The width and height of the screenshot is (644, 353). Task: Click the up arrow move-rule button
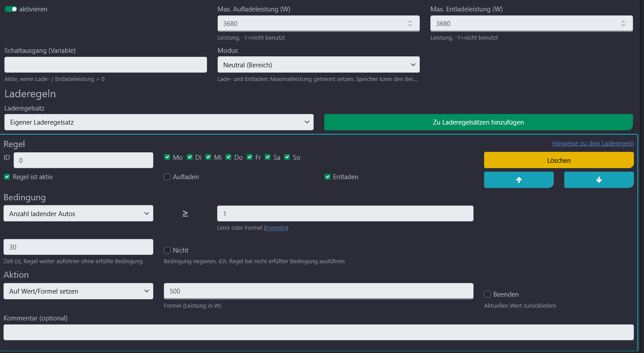[518, 180]
